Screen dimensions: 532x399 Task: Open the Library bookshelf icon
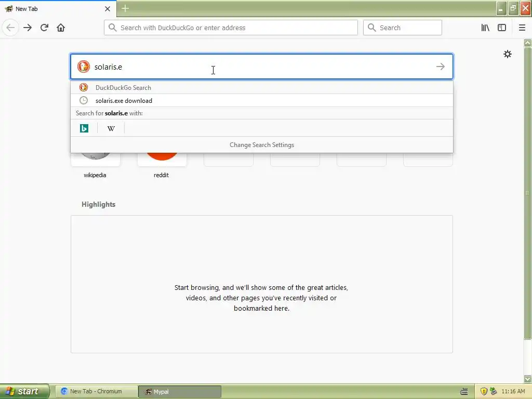coord(485,28)
